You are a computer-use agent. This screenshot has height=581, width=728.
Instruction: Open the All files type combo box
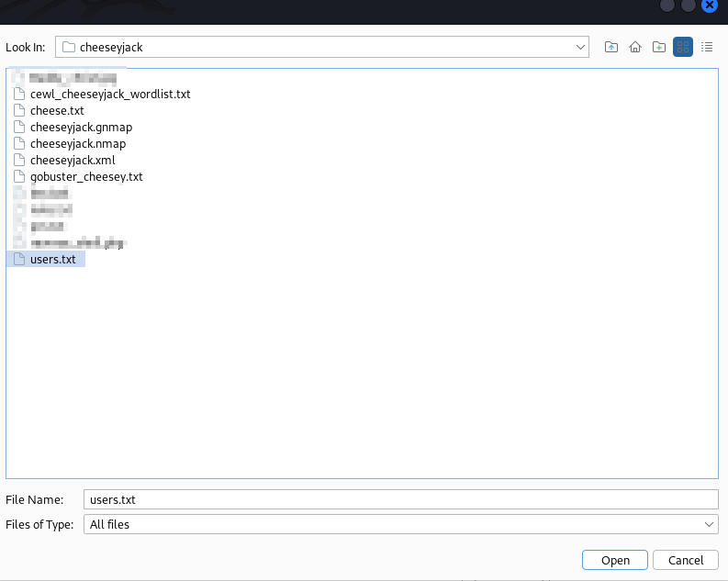400,524
